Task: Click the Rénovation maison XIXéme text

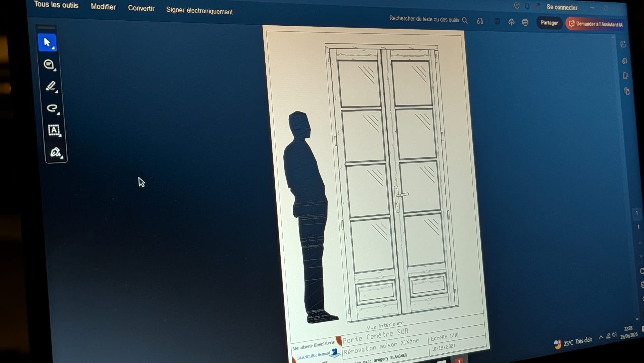Action: (x=381, y=347)
